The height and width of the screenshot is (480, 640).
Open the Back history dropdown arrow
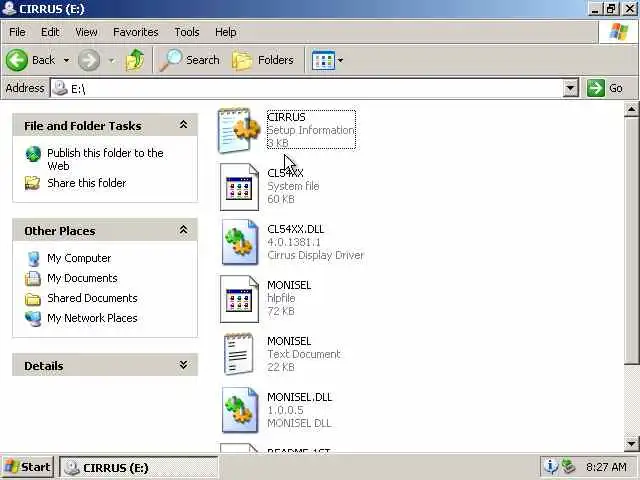66,60
